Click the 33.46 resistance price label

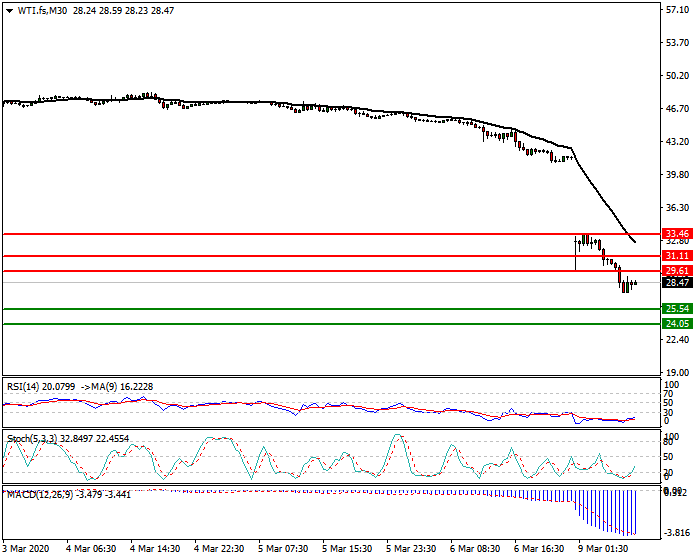click(x=677, y=234)
